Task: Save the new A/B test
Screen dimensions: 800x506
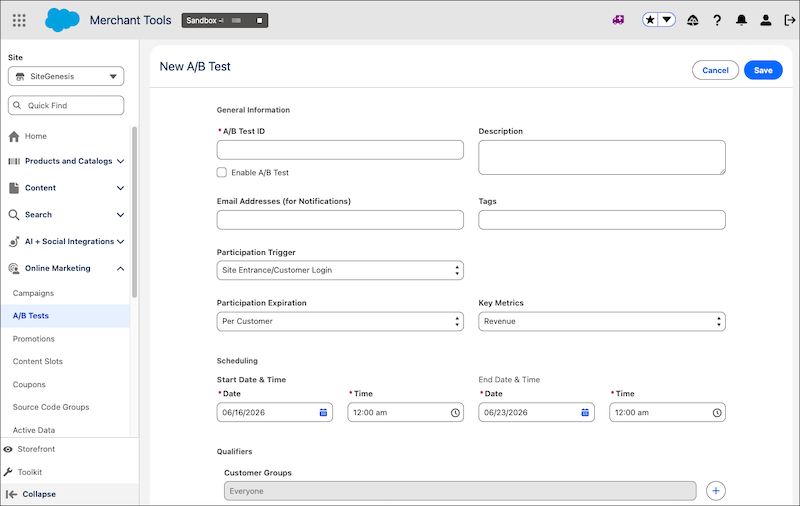Action: (x=763, y=70)
